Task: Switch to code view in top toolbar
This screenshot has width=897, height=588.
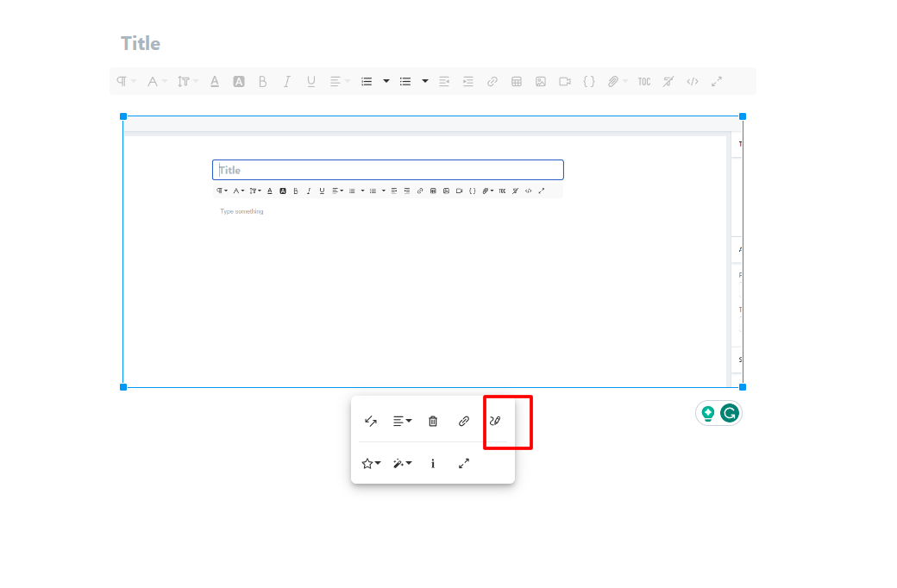Action: pyautogui.click(x=693, y=82)
